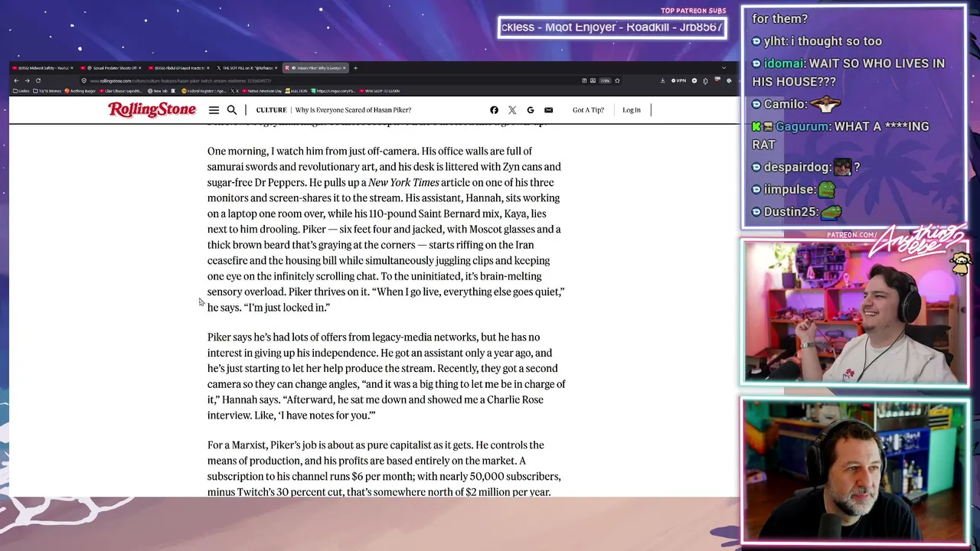Click chat username idomai
Screen dimensions: 980x551
[782, 64]
